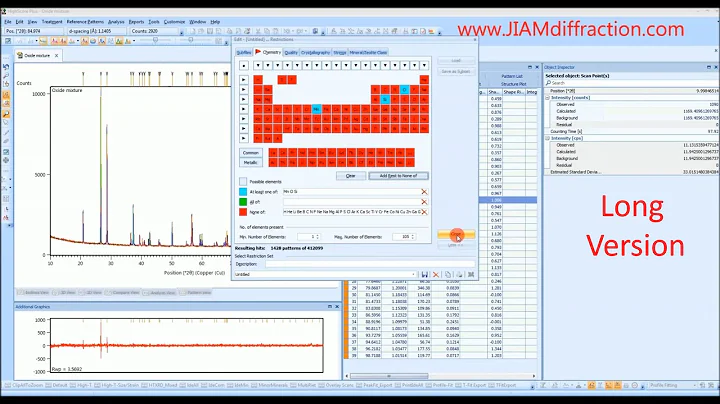The width and height of the screenshot is (720, 404).
Task: Click the Clear button under the periodic table
Action: tap(351, 176)
